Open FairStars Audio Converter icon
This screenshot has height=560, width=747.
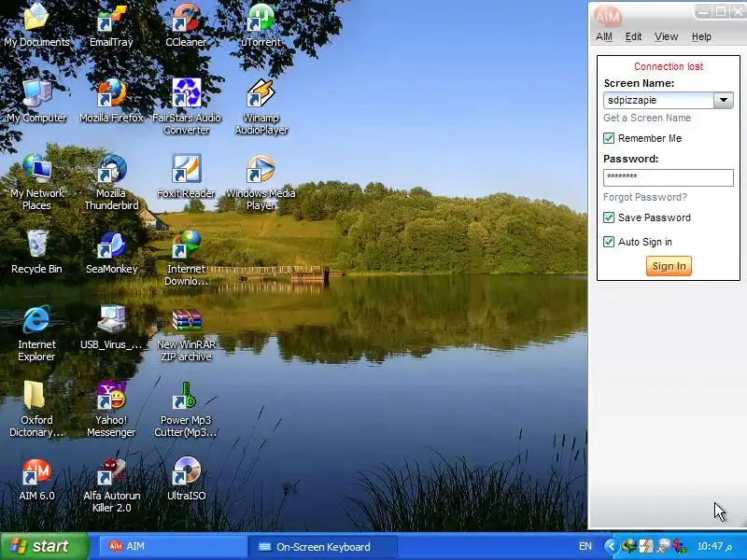pyautogui.click(x=186, y=106)
